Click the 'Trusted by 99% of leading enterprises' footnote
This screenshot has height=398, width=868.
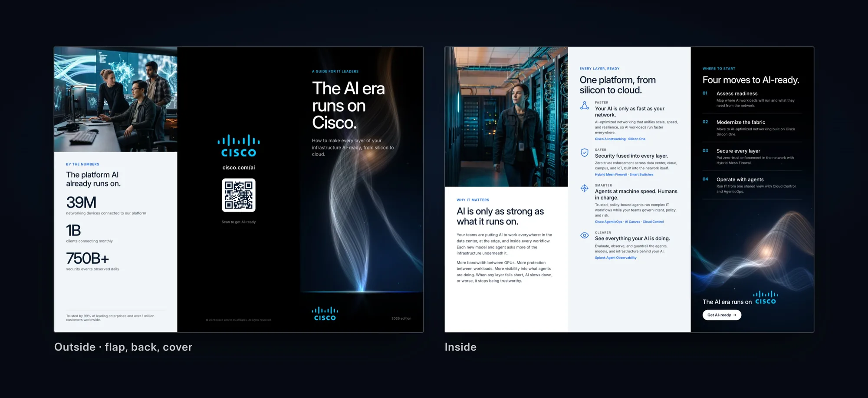pyautogui.click(x=110, y=318)
